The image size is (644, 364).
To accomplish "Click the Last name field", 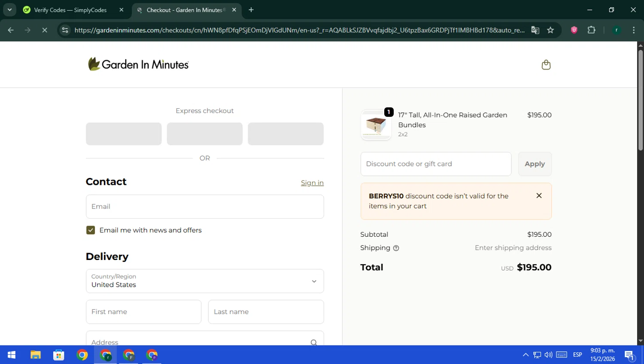I will tap(266, 312).
